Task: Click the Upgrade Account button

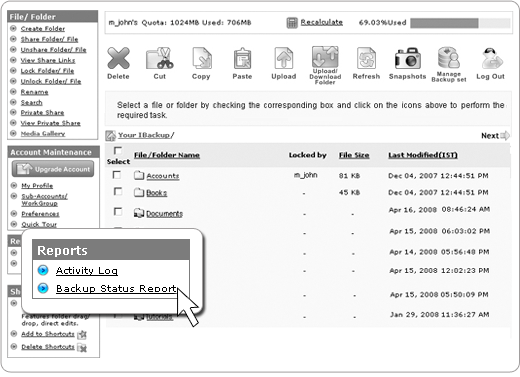Action: click(x=53, y=169)
